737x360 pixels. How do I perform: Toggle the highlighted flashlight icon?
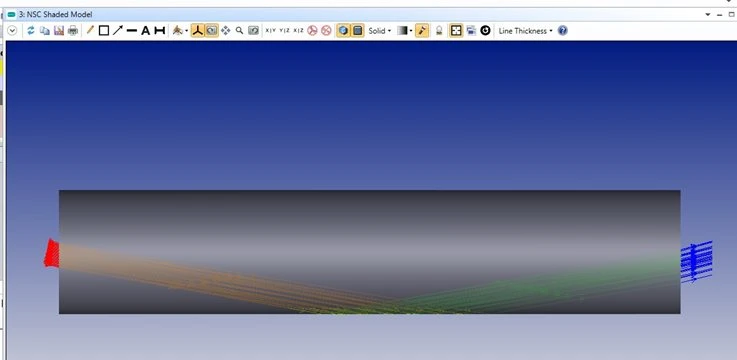coord(422,31)
